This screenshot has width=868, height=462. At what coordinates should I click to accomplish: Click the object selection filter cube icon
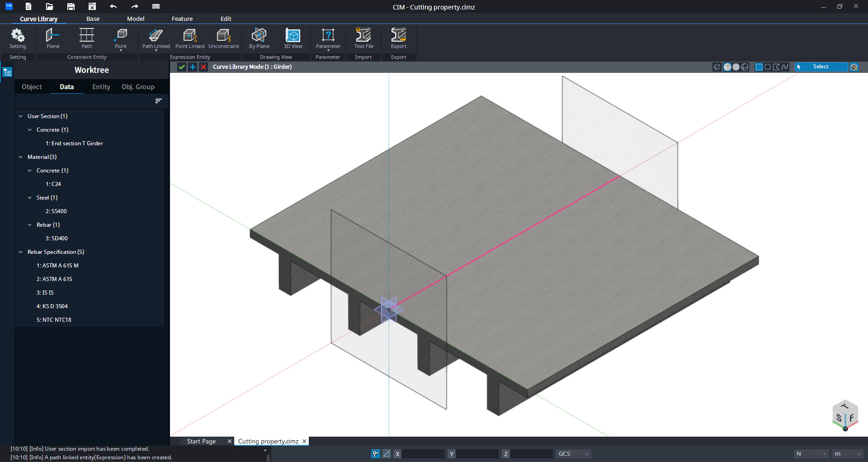pyautogui.click(x=854, y=67)
